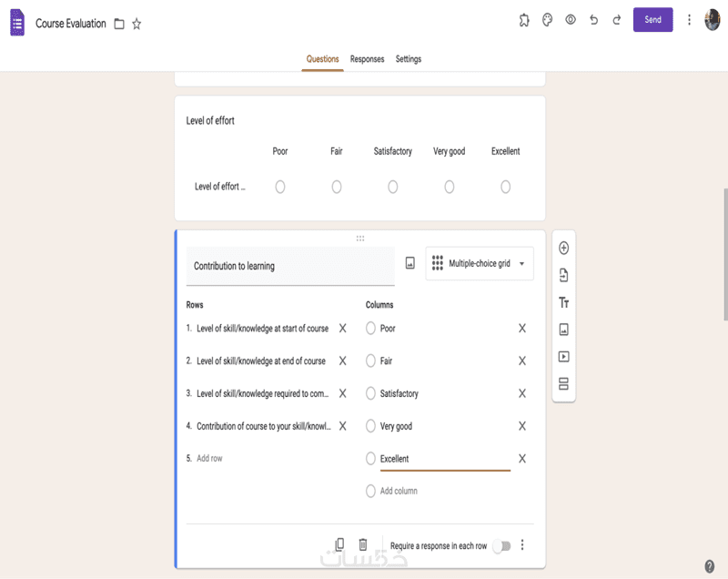Toggle Require a response in each row
Image resolution: width=728 pixels, height=579 pixels.
[502, 546]
